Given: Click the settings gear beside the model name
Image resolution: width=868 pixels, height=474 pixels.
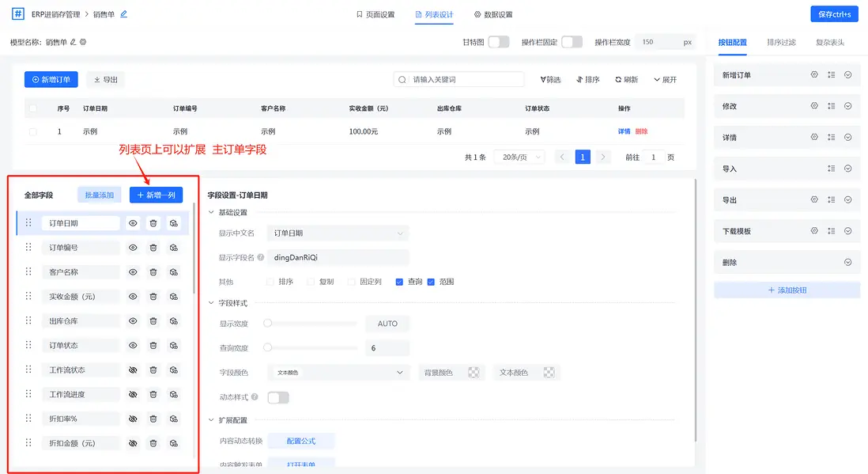Looking at the screenshot, I should 83,42.
